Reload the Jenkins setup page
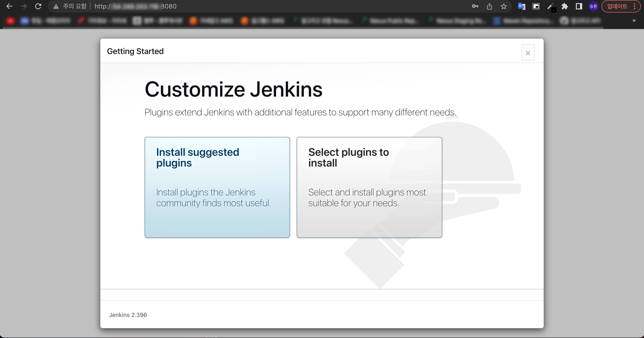This screenshot has width=644, height=338. (x=38, y=6)
